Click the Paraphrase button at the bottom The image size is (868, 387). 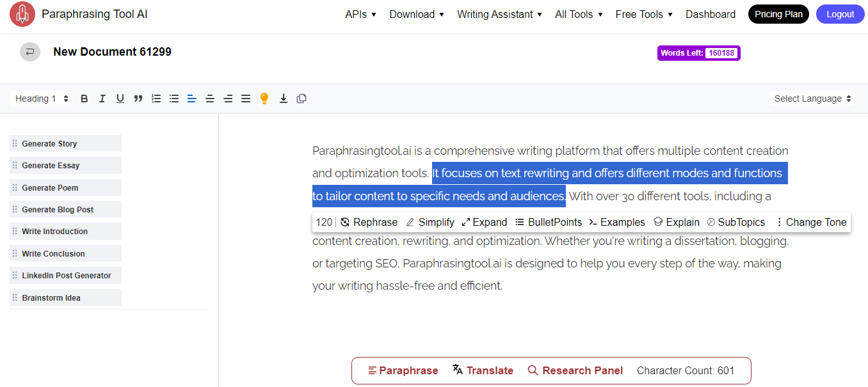pos(403,370)
